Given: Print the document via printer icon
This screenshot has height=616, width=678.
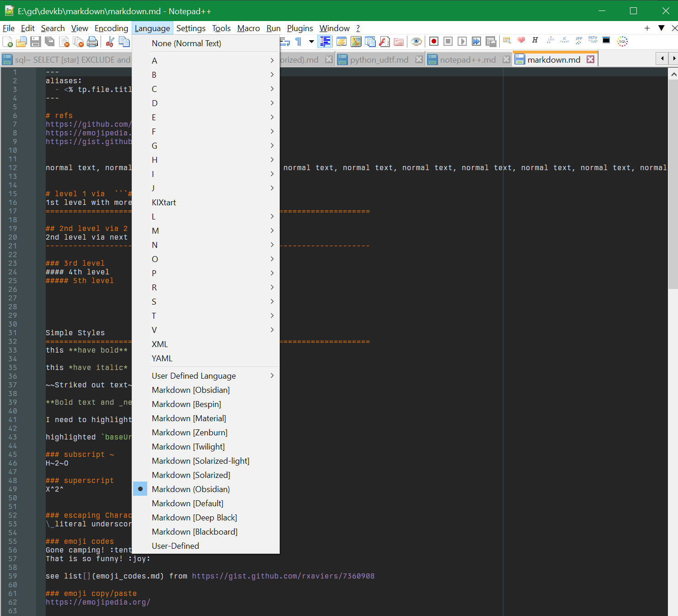Looking at the screenshot, I should coord(92,42).
